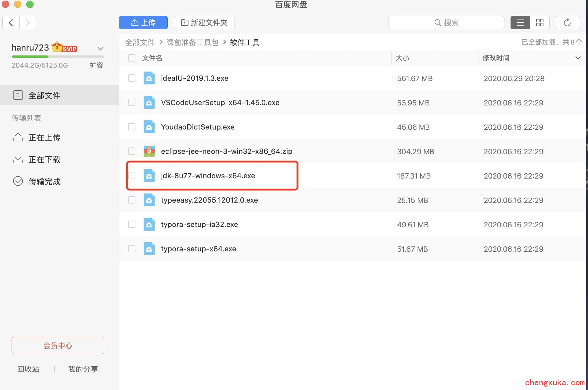This screenshot has height=390, width=588.
Task: Click the idealU-2019.1.3.exe file icon
Action: 149,78
